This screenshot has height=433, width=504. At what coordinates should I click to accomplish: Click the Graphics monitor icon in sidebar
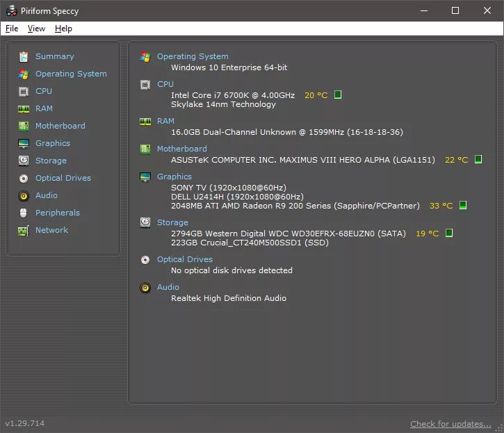point(24,143)
